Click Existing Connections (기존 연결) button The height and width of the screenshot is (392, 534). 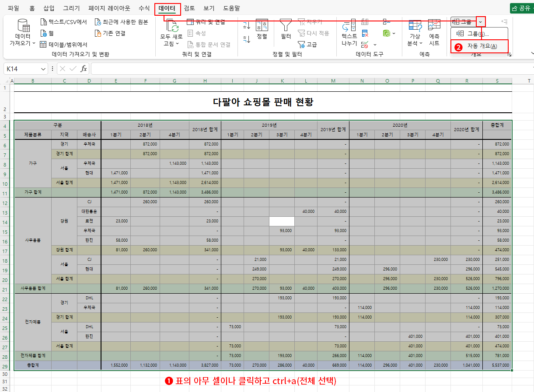[110, 33]
